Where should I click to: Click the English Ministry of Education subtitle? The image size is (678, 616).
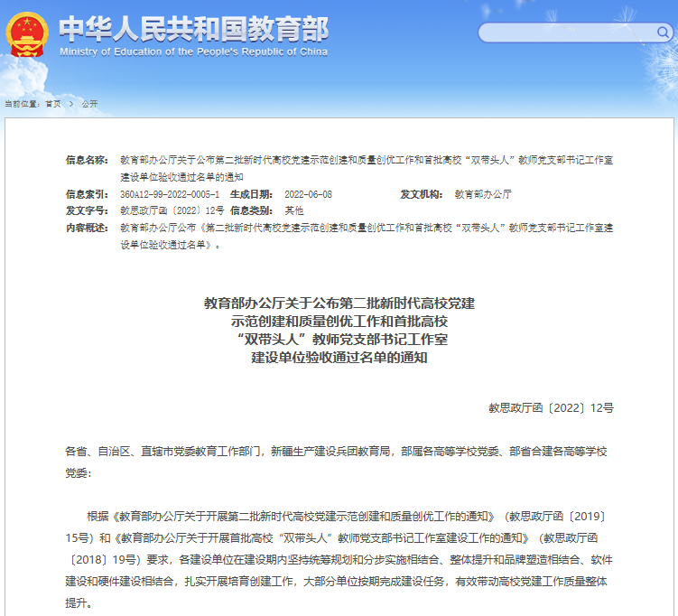click(x=193, y=52)
